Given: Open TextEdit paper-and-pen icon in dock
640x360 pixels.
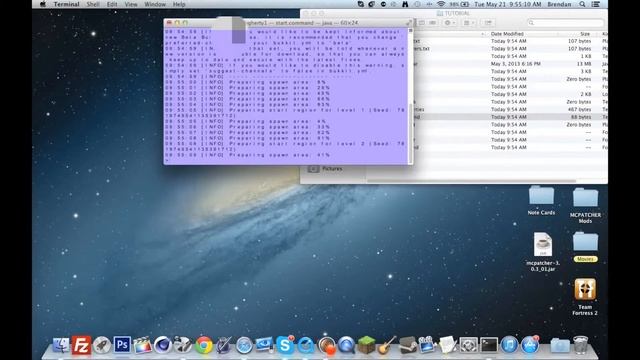Looking at the screenshot, I should click(448, 345).
